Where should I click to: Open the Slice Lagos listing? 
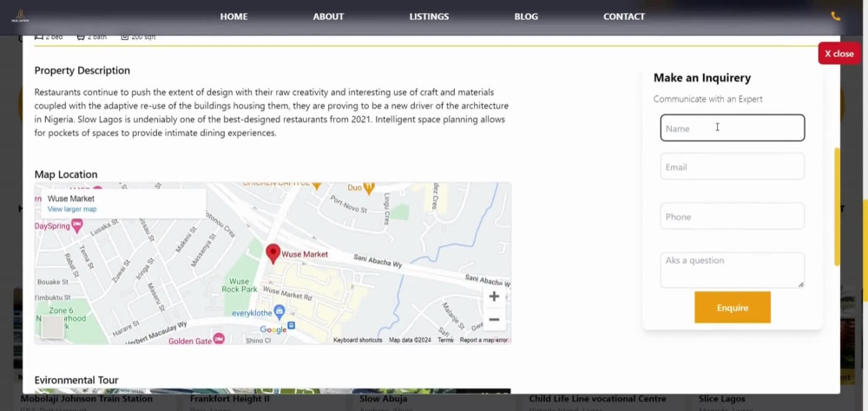pos(721,399)
